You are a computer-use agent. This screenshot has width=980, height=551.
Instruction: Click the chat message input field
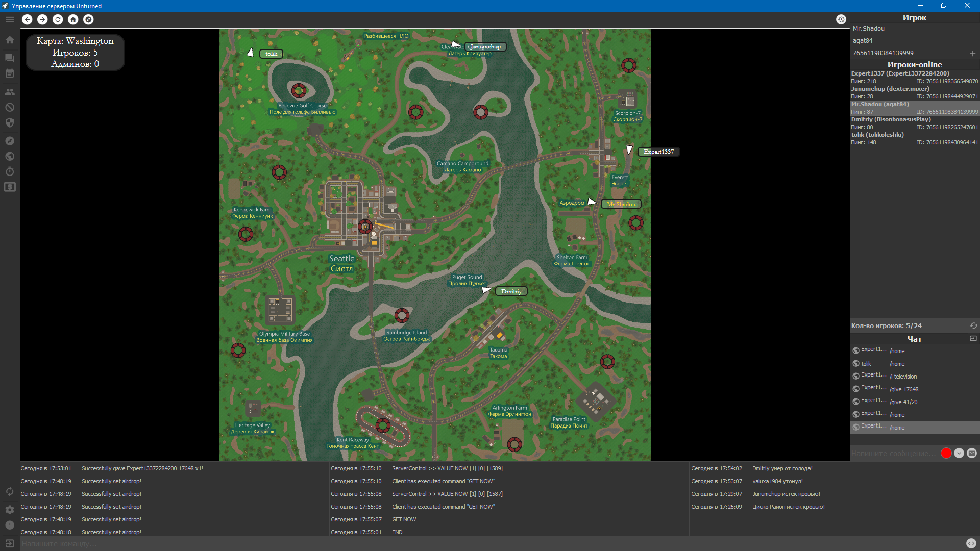[893, 453]
